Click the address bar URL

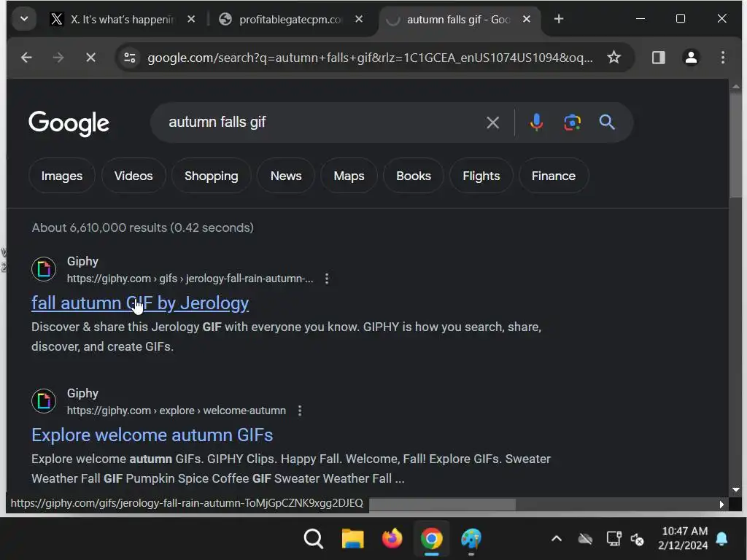tap(370, 58)
